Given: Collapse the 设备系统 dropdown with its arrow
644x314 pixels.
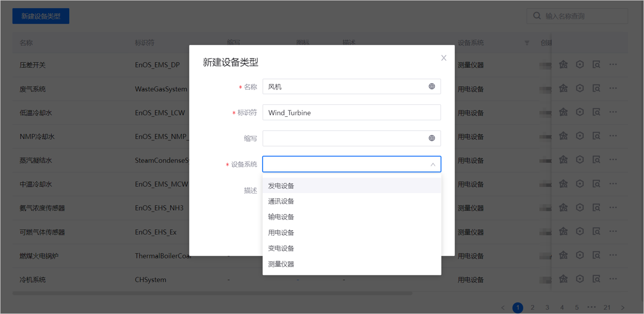Looking at the screenshot, I should point(433,165).
